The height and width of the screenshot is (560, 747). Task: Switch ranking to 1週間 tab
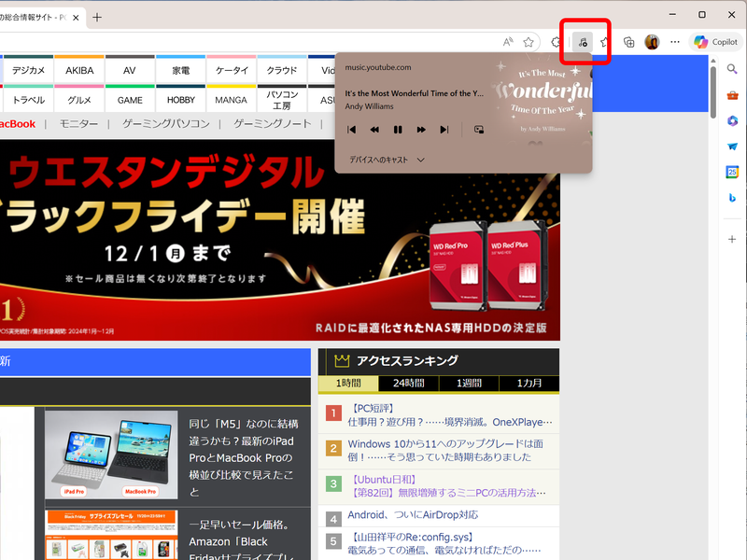(469, 384)
